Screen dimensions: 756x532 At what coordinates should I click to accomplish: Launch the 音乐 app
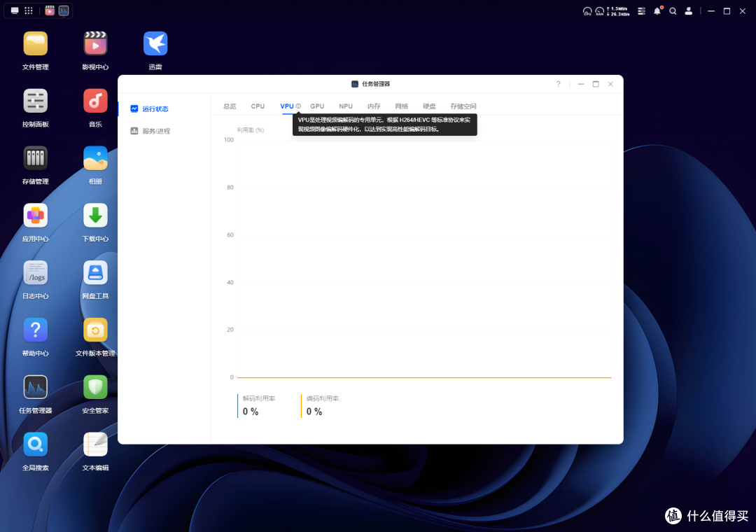click(x=95, y=101)
